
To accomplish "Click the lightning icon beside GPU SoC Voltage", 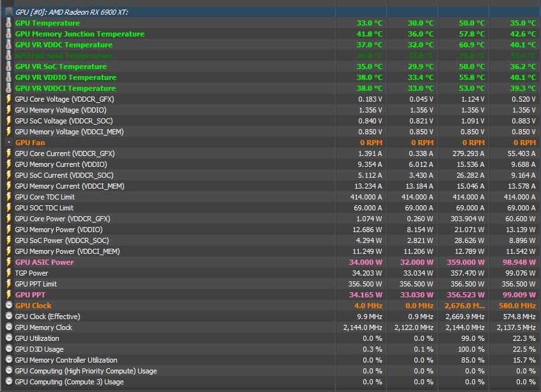I will coord(9,121).
